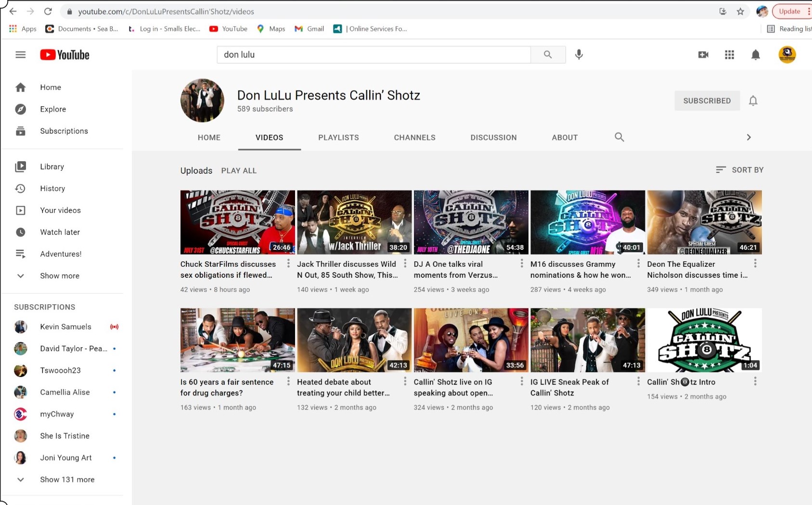Open Callin' Shotz live on IG title
This screenshot has height=505, width=812.
[453, 388]
